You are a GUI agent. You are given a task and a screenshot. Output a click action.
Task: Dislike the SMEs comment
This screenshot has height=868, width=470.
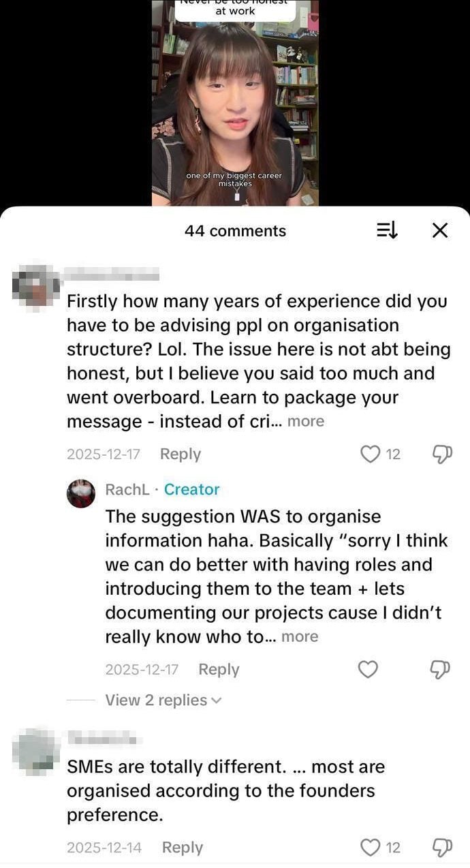442,848
